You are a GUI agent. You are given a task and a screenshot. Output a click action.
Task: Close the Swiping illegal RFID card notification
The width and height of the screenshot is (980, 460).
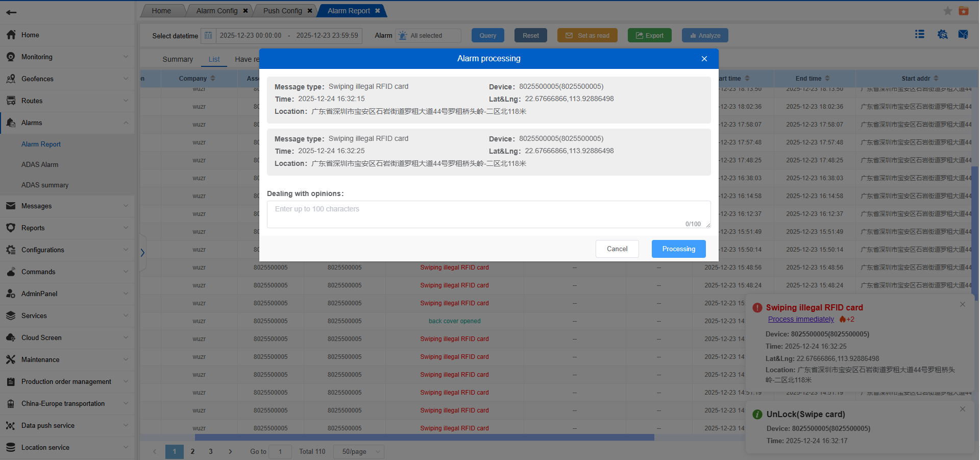point(963,304)
